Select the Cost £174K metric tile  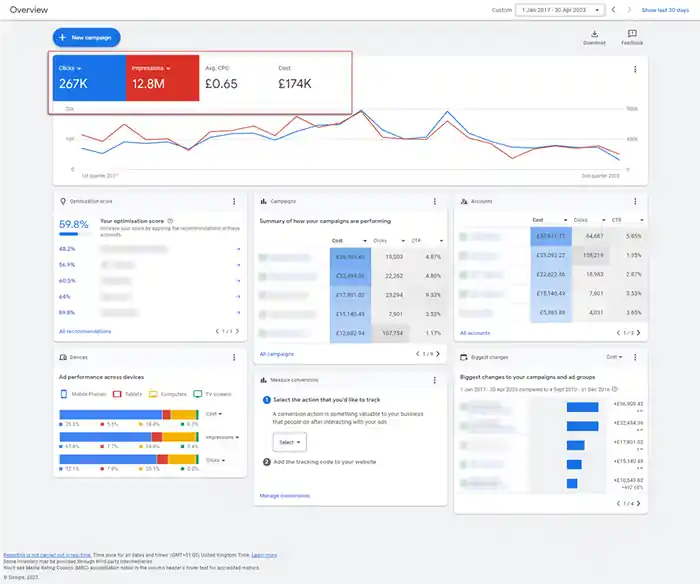pos(309,78)
